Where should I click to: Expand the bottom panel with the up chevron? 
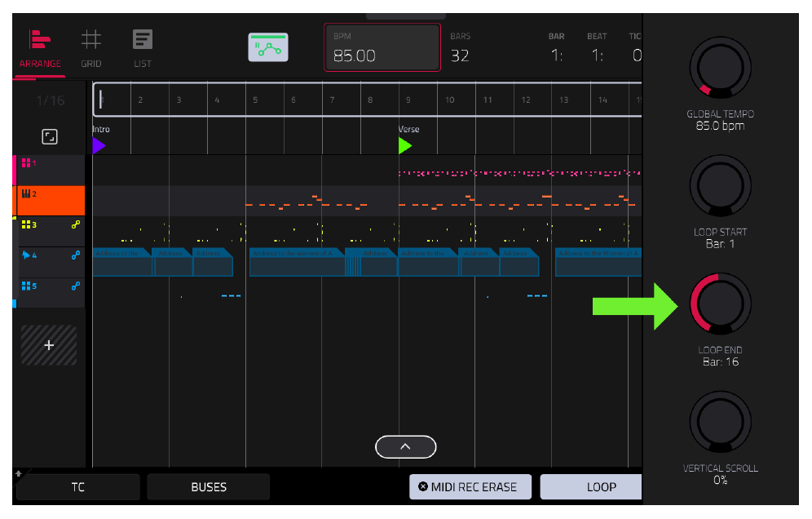(405, 447)
